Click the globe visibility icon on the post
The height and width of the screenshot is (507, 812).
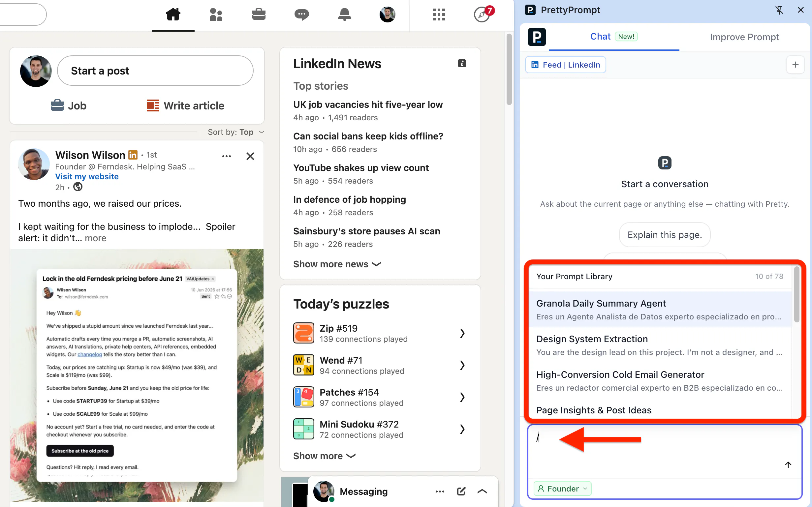(78, 187)
